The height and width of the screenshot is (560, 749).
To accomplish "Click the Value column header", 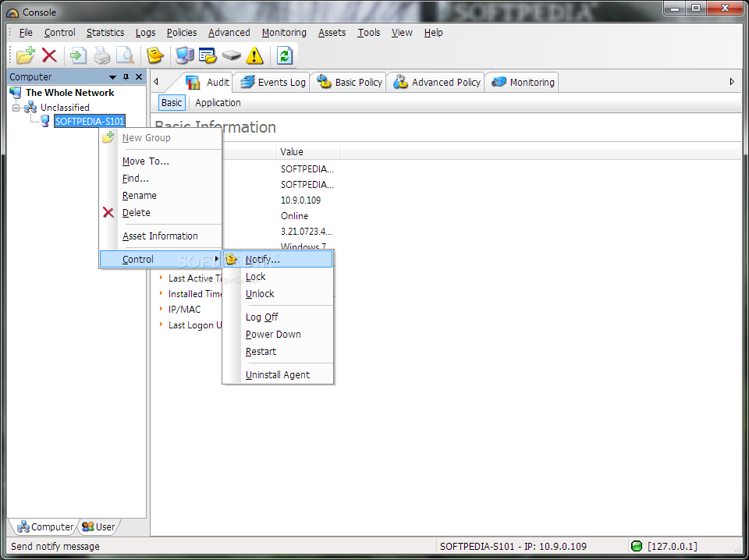I will pyautogui.click(x=307, y=152).
